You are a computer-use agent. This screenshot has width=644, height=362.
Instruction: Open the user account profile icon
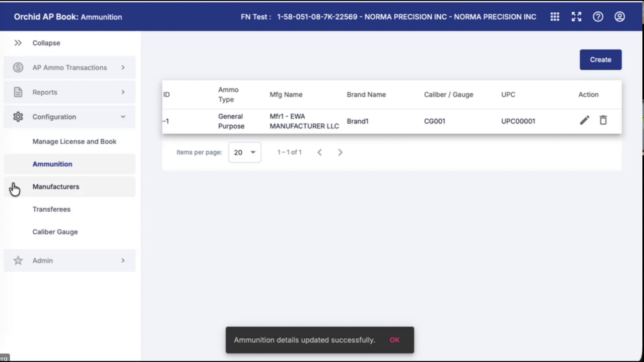point(619,17)
